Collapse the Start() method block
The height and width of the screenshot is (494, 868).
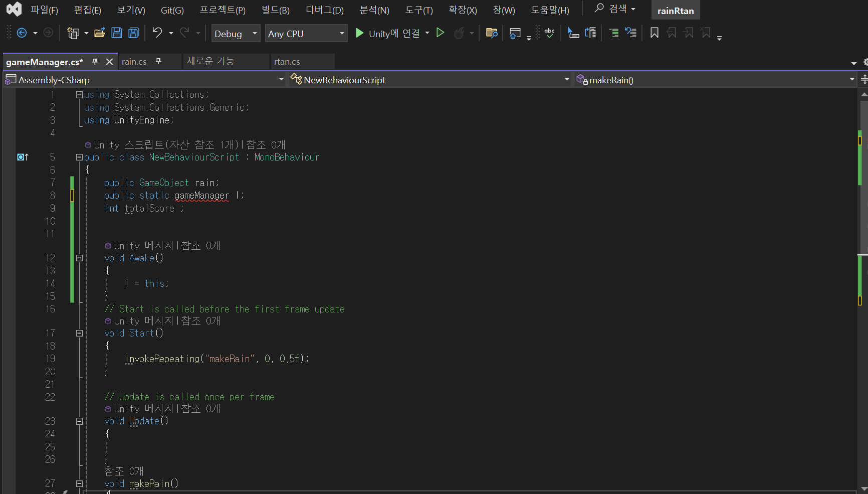[x=79, y=333]
